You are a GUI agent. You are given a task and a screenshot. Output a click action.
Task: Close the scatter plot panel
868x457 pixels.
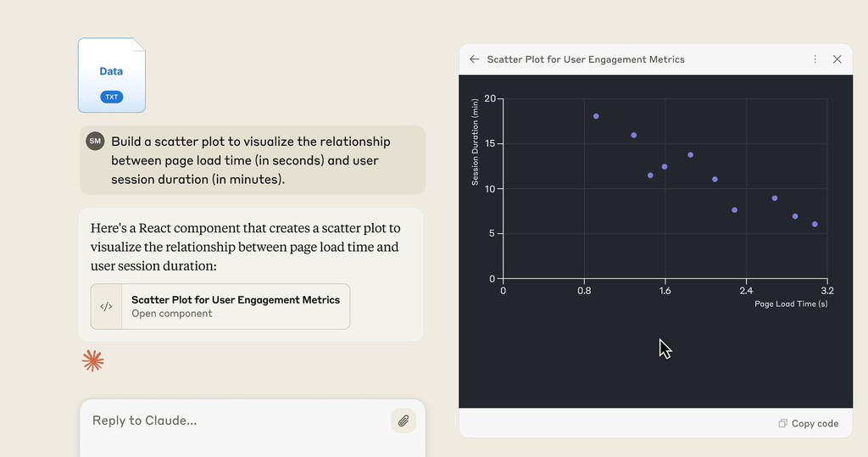pos(837,59)
